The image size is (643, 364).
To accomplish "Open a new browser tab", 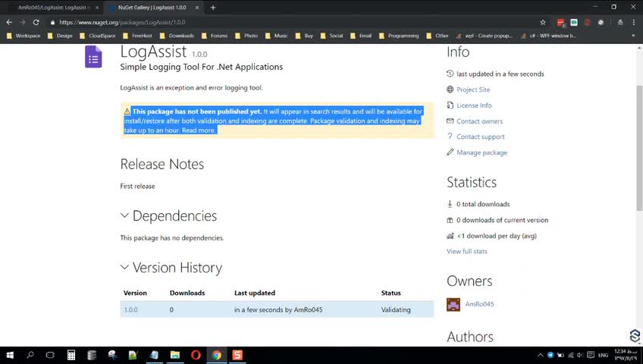I will pyautogui.click(x=213, y=8).
